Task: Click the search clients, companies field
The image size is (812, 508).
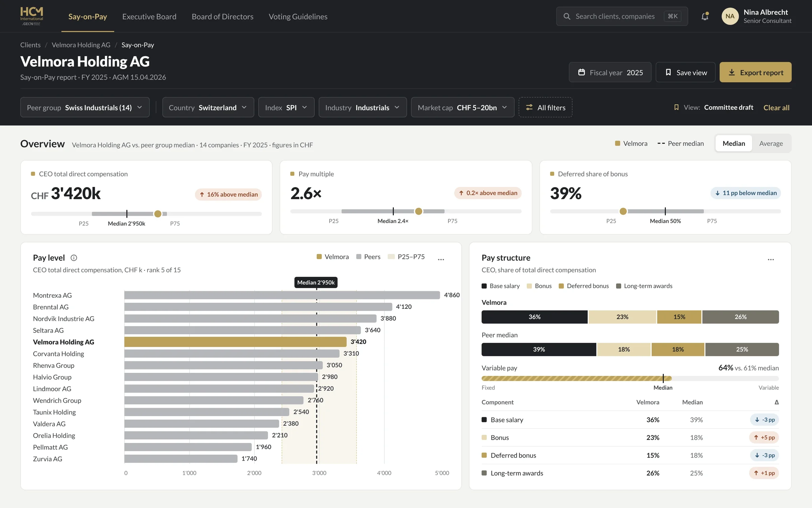Action: pos(622,16)
